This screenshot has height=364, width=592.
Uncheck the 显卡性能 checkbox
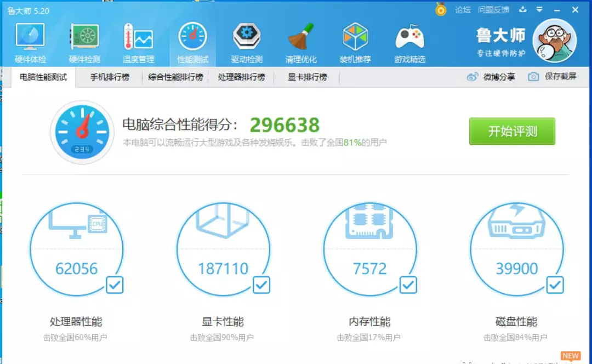coord(261,285)
